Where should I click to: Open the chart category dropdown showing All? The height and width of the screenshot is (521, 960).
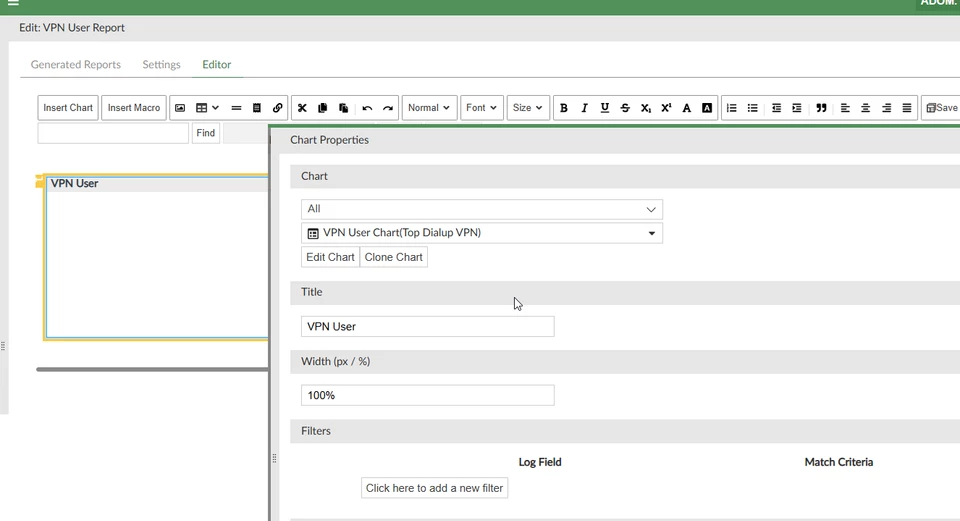[482, 209]
